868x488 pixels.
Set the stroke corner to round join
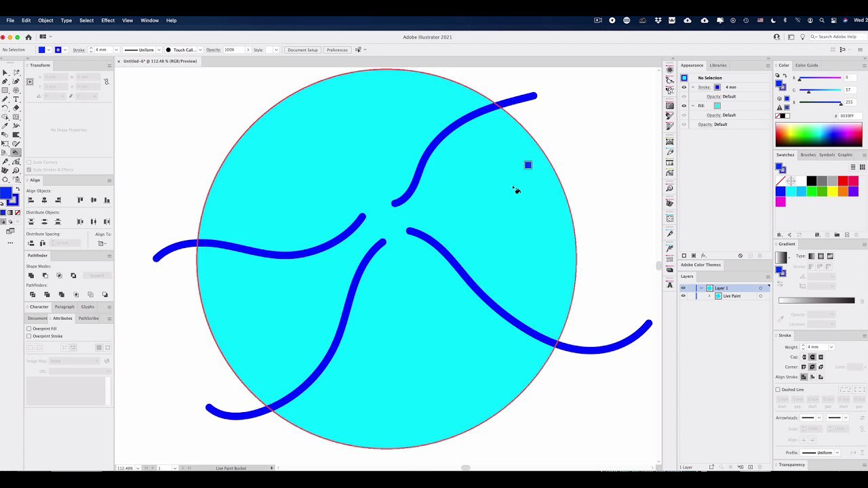812,367
